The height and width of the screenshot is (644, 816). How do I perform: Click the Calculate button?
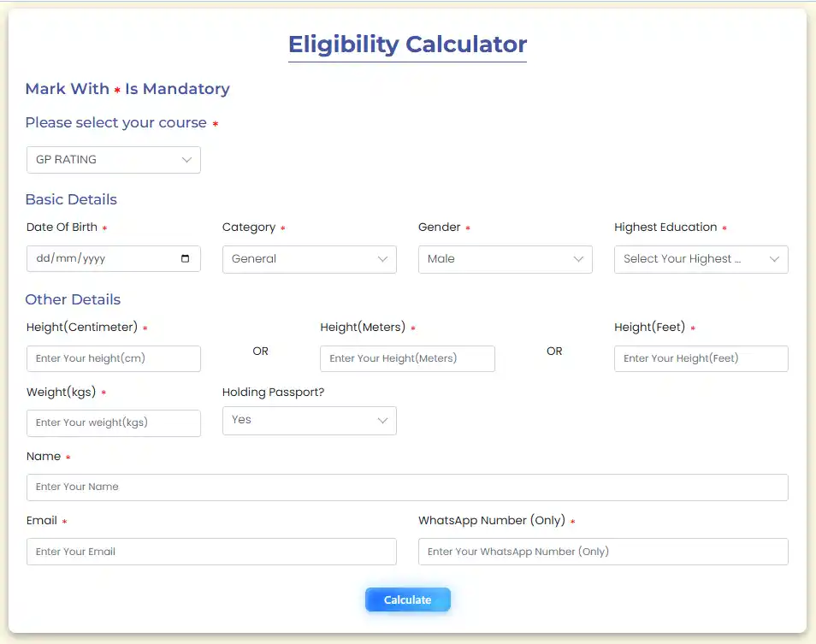coord(407,600)
